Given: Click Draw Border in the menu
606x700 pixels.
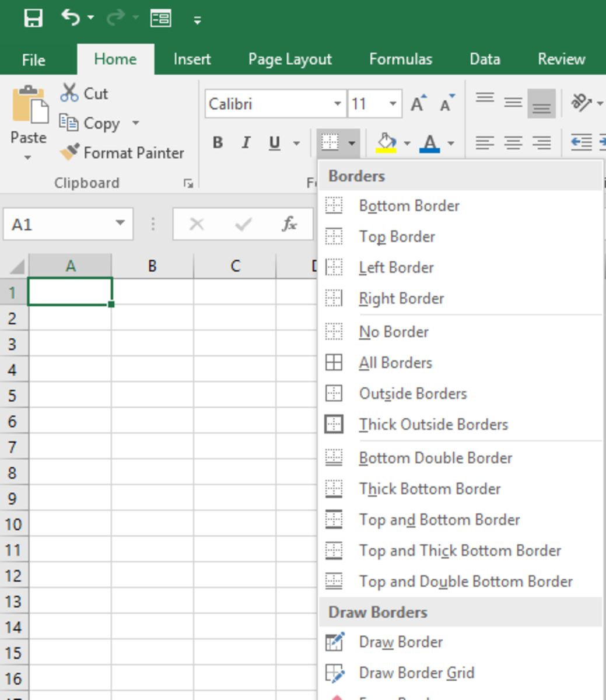Looking at the screenshot, I should pyautogui.click(x=401, y=642).
